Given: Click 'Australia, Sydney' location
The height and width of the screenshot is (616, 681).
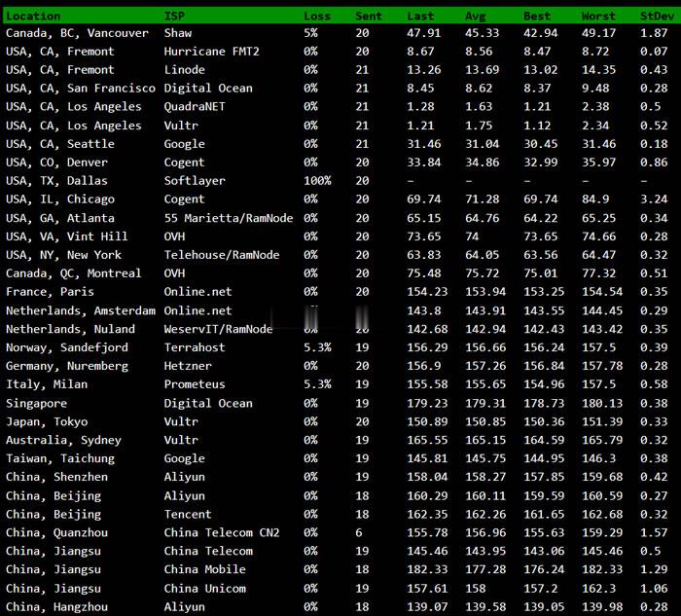Looking at the screenshot, I should coord(63,440).
